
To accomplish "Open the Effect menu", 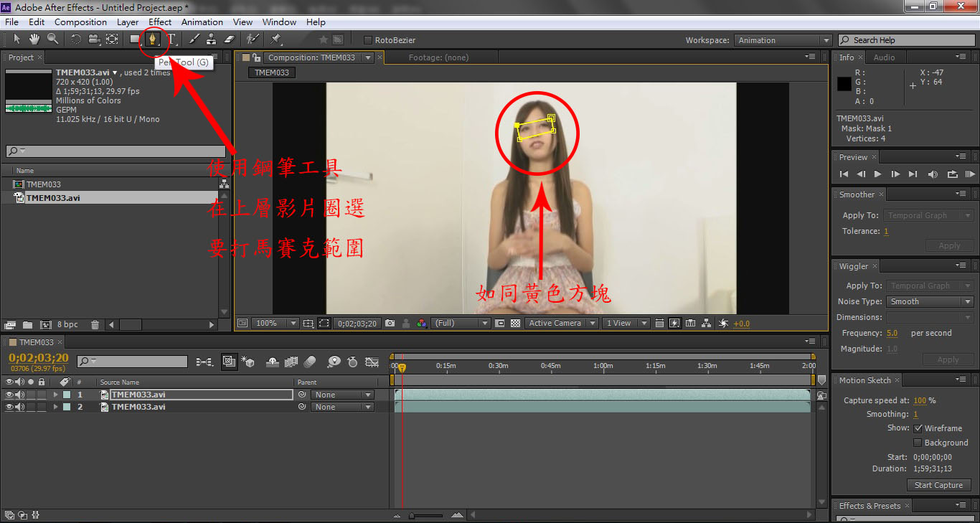I will pos(160,22).
